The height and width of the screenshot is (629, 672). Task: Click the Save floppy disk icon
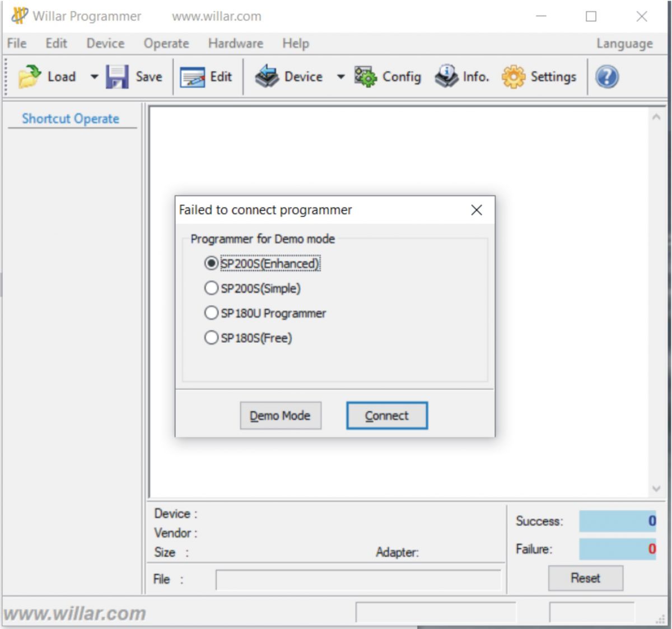(117, 77)
